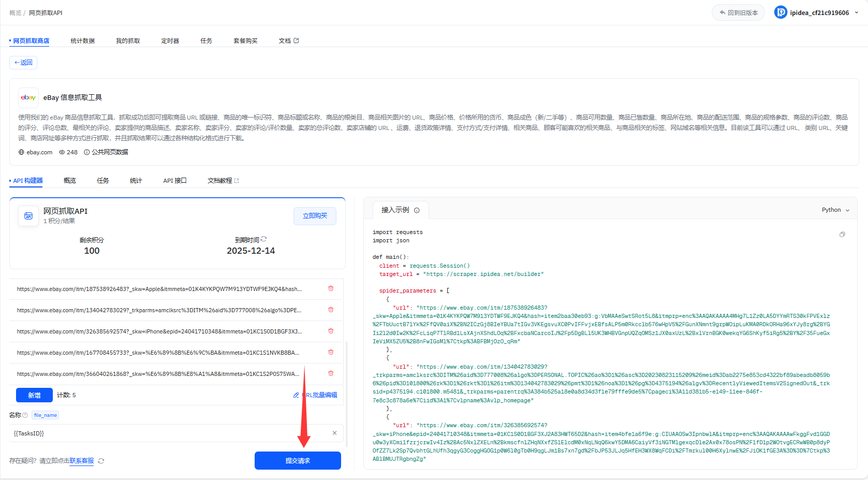Delete the URL row with item 134042783029
868x480 pixels.
tap(331, 310)
